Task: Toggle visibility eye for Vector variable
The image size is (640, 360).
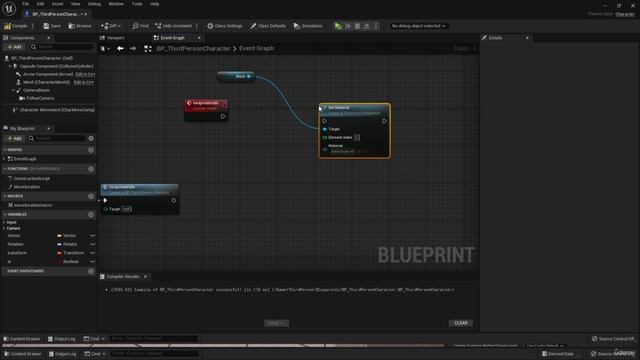Action: pyautogui.click(x=93, y=236)
